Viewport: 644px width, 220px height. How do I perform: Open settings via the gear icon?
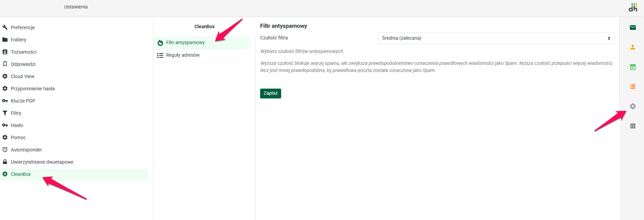click(632, 106)
